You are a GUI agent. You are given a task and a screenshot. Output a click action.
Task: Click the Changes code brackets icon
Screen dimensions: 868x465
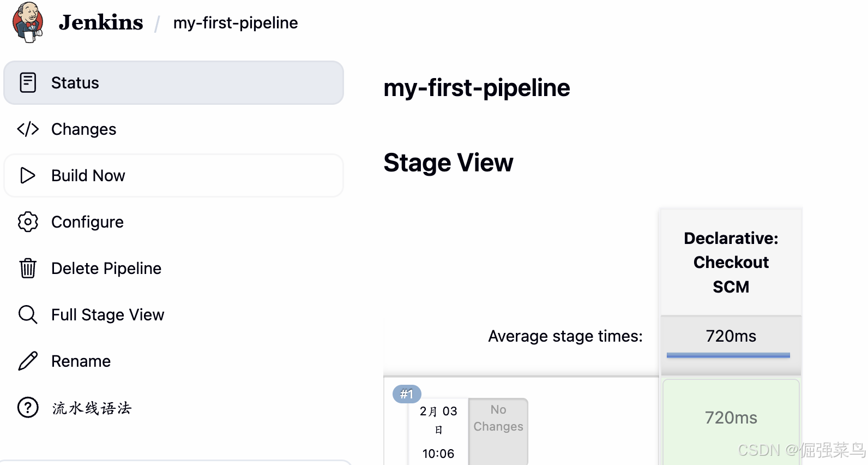[28, 129]
